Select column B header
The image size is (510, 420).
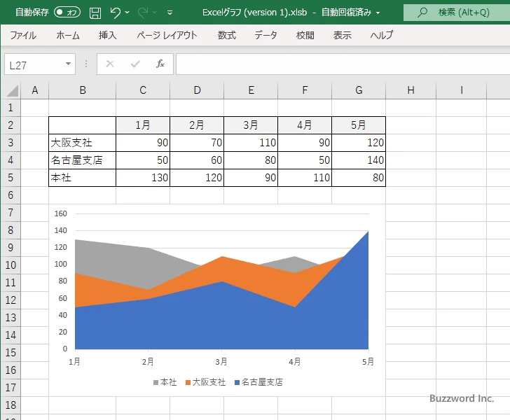pos(83,90)
